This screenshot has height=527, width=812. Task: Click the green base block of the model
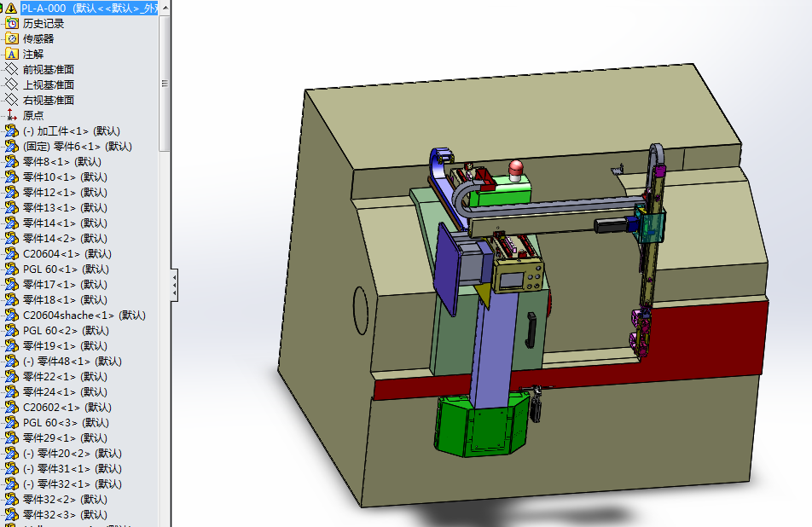tap(483, 426)
